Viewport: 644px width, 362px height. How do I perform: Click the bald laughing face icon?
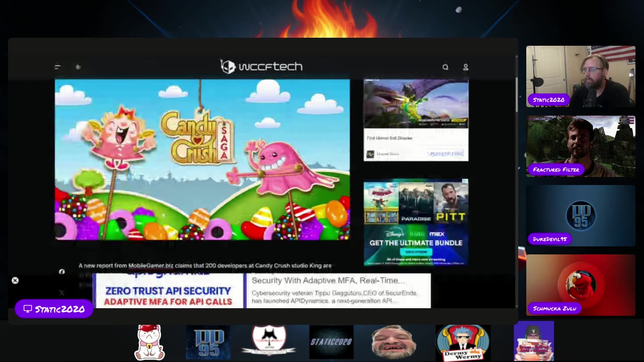[393, 342]
